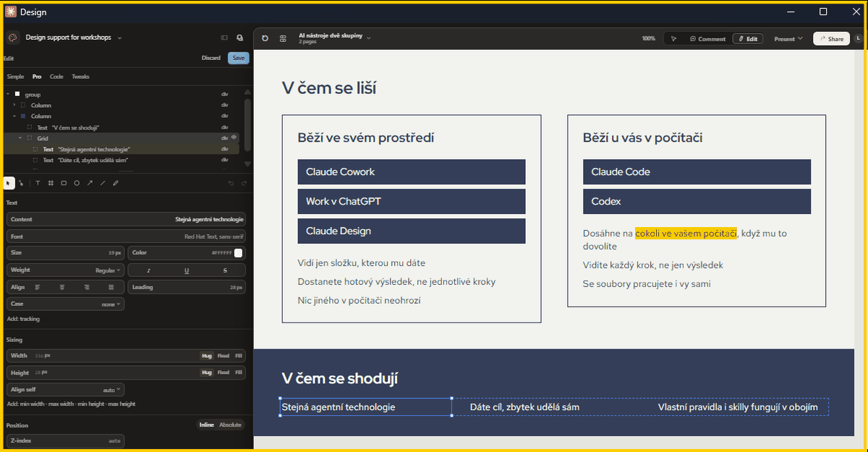Collapse the Grid tree node
This screenshot has height=452, width=868.
[x=20, y=137]
